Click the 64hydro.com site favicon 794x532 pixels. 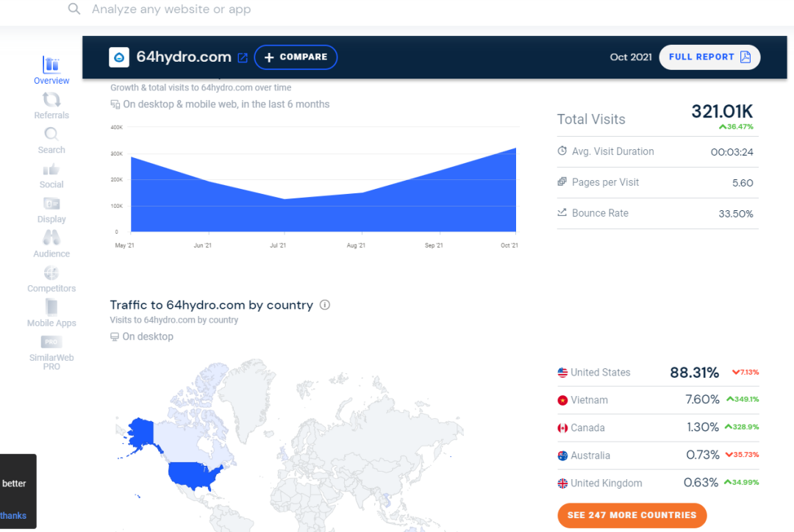[x=119, y=57]
